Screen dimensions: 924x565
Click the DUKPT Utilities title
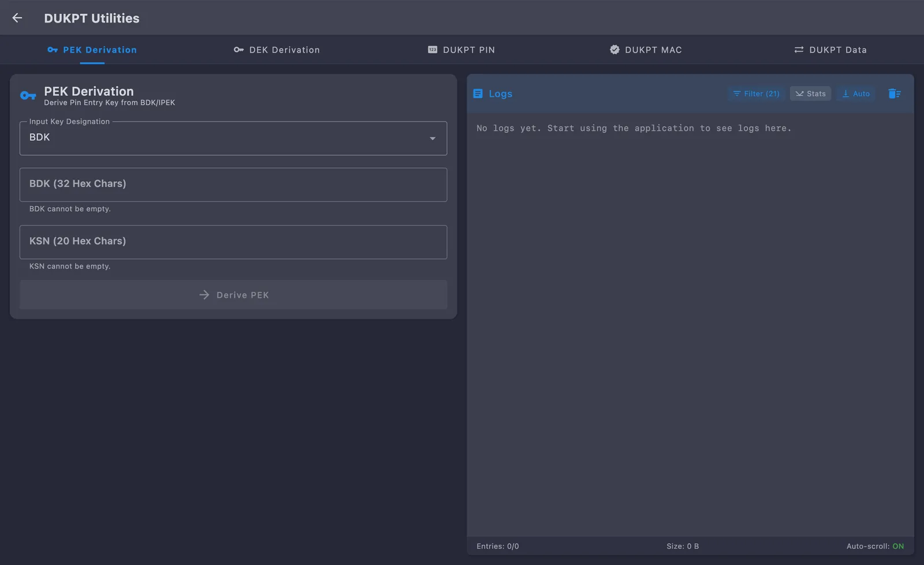point(92,18)
